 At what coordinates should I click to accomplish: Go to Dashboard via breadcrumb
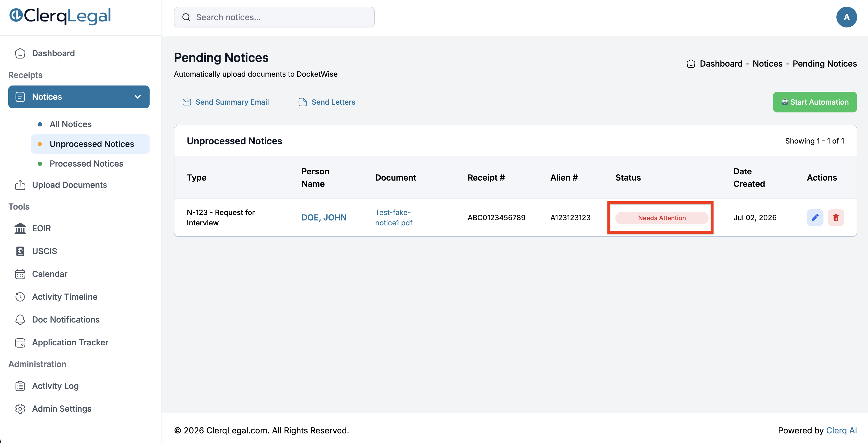coord(721,64)
